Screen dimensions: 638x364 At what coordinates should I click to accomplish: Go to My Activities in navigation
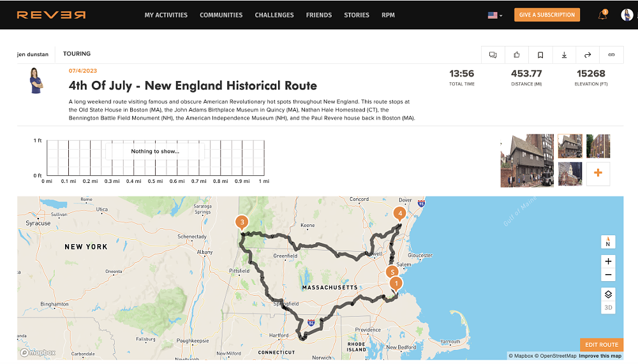tap(166, 15)
